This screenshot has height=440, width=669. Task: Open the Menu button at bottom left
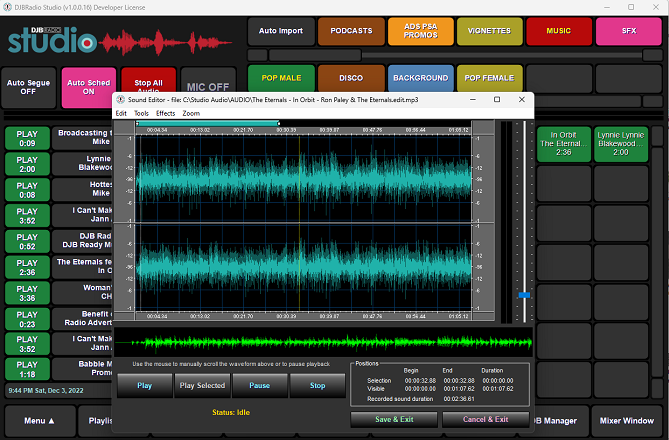[39, 421]
